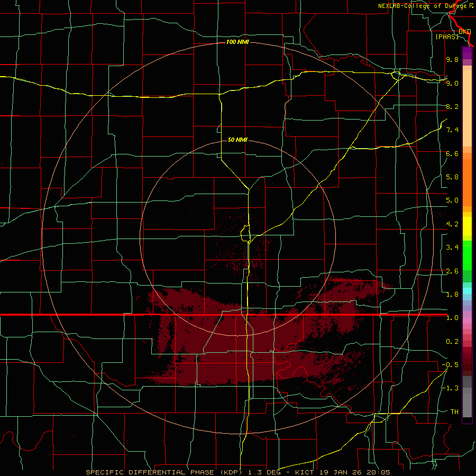Click the 5.0 scale value
This screenshot has width=476, height=476.
(x=452, y=200)
